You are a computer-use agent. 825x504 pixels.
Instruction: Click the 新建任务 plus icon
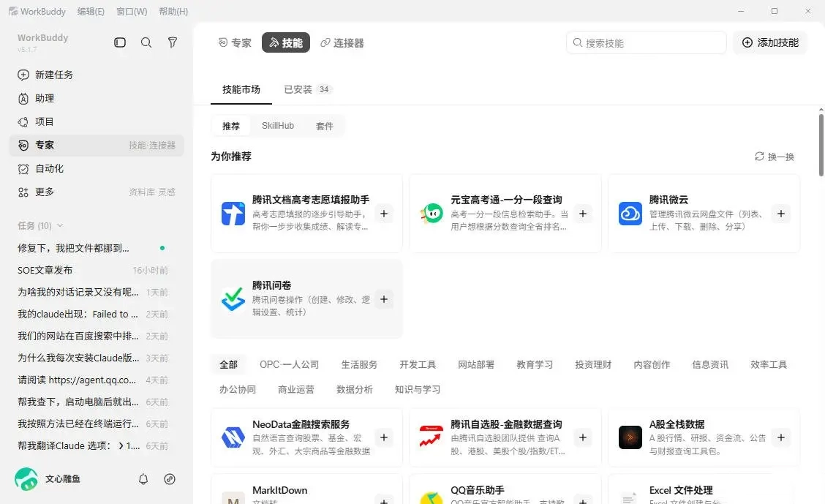click(23, 75)
